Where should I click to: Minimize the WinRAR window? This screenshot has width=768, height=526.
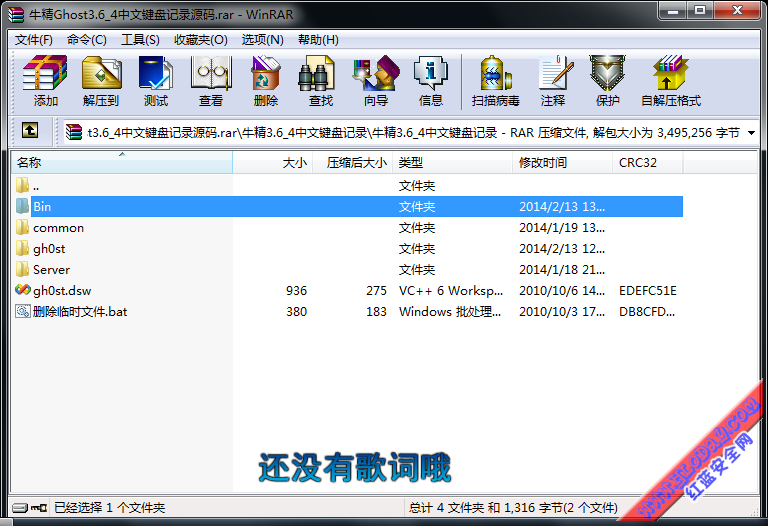coord(673,11)
